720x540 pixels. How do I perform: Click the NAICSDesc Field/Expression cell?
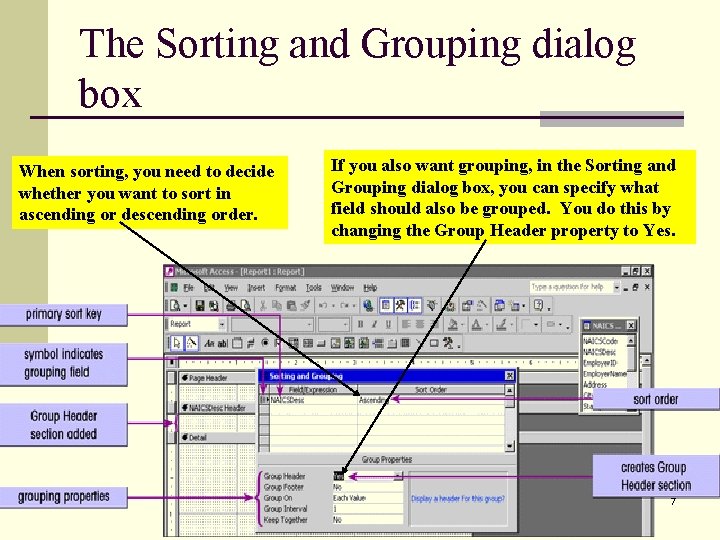[313, 400]
